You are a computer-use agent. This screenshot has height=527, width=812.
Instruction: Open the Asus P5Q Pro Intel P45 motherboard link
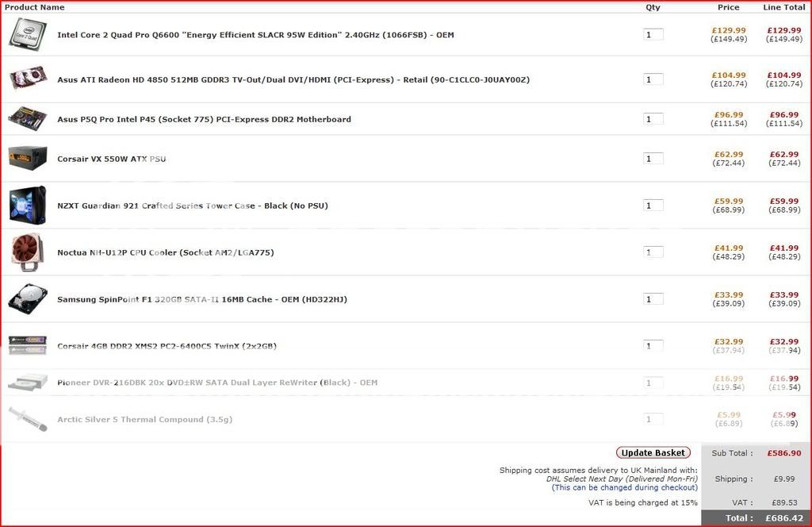pyautogui.click(x=204, y=119)
